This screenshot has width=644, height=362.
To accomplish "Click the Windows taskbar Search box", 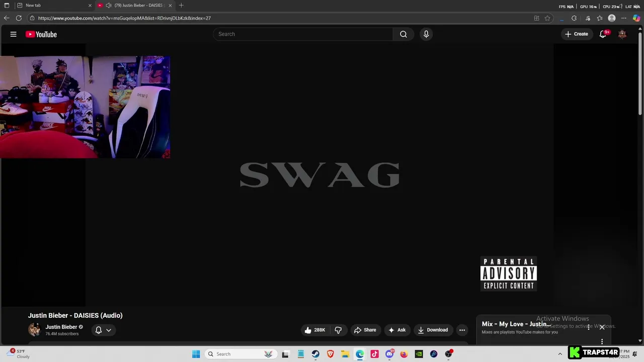I will click(241, 354).
